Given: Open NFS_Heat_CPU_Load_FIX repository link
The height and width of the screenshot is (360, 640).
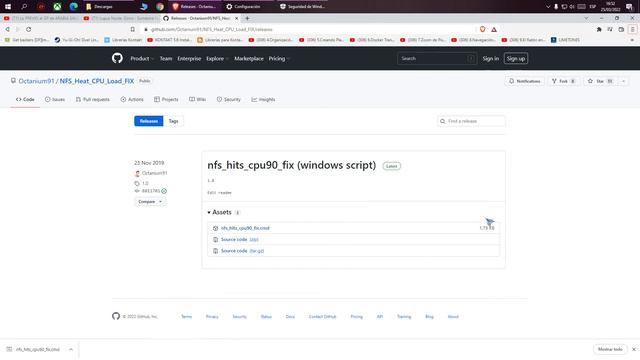Looking at the screenshot, I should coord(97,81).
